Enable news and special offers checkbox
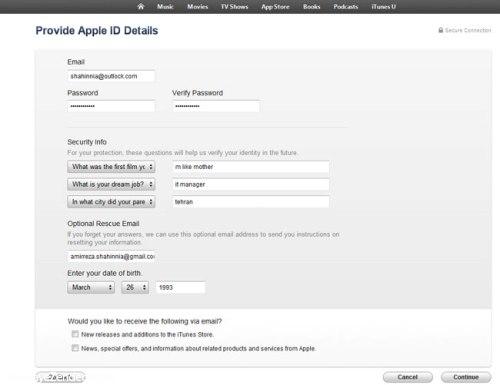Viewport: 500px width, 385px height. coord(75,348)
